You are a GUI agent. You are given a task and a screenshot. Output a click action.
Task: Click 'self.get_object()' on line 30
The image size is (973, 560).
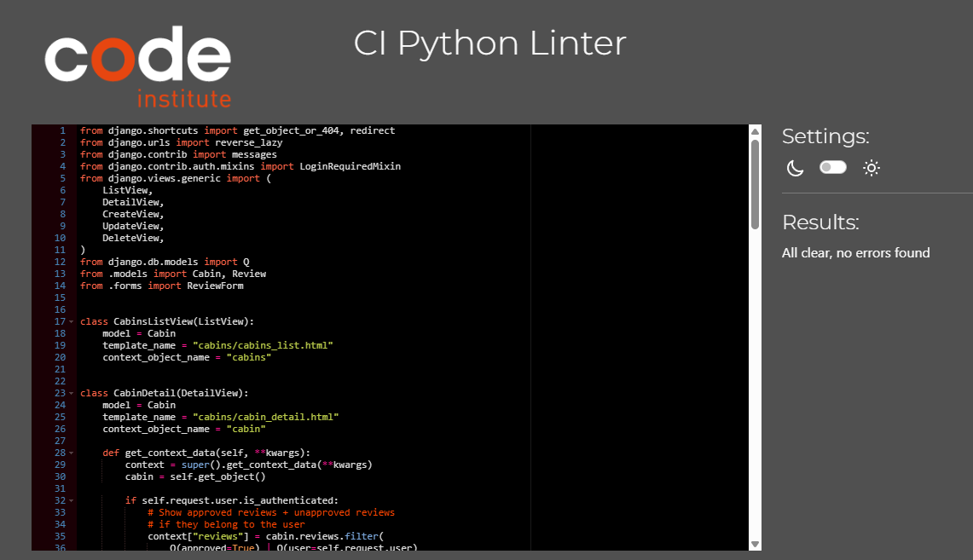pyautogui.click(x=217, y=477)
